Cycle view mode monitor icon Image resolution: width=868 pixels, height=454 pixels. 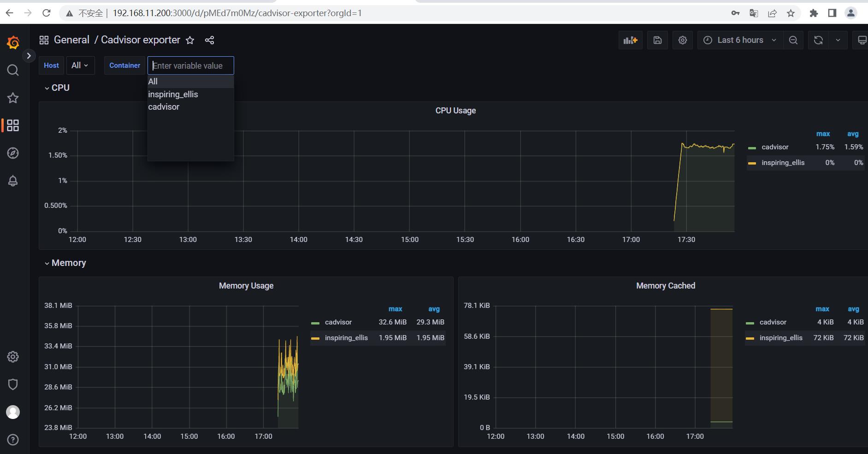pyautogui.click(x=861, y=40)
